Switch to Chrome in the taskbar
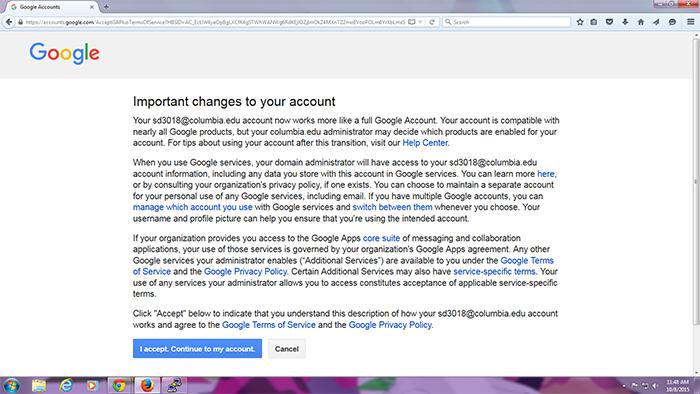The width and height of the screenshot is (700, 394). (x=119, y=385)
